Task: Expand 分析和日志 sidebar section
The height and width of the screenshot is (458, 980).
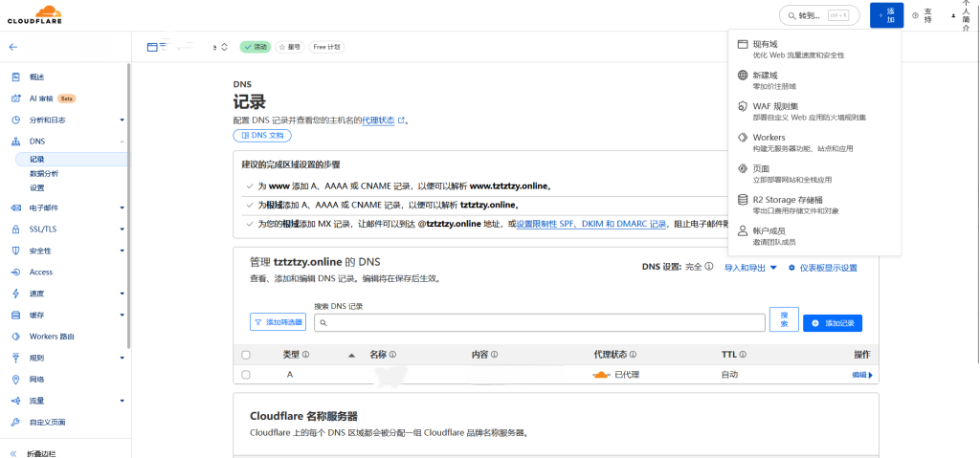Action: 122,120
